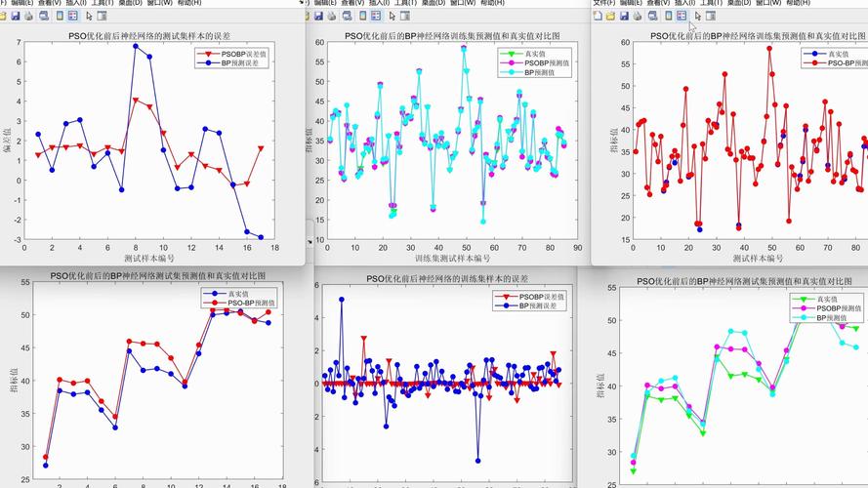Click x-axis label 测试样本编号 in top-left plot

[x=149, y=259]
